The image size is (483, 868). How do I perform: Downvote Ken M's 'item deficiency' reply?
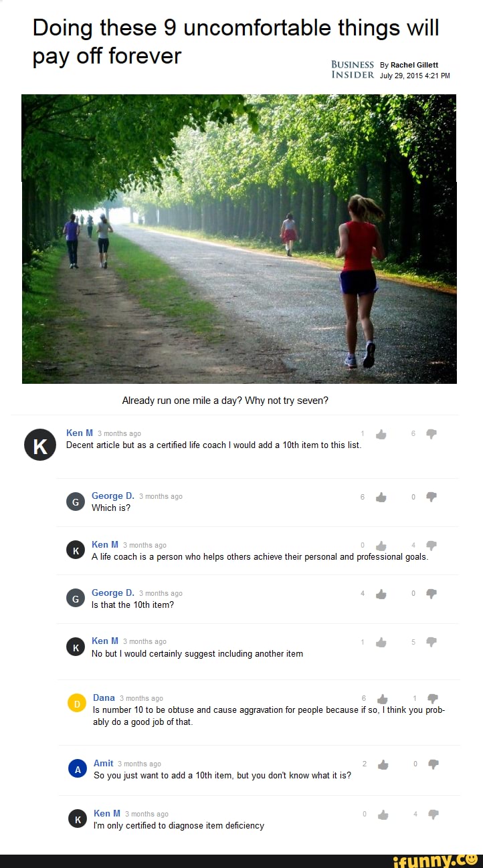tap(433, 815)
